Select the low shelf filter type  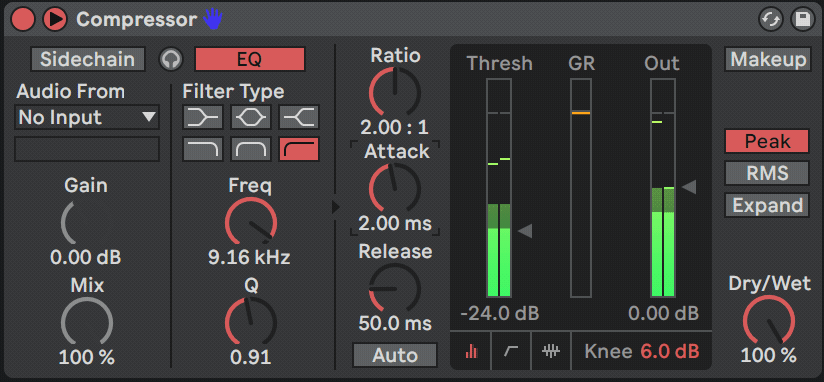coord(203,117)
